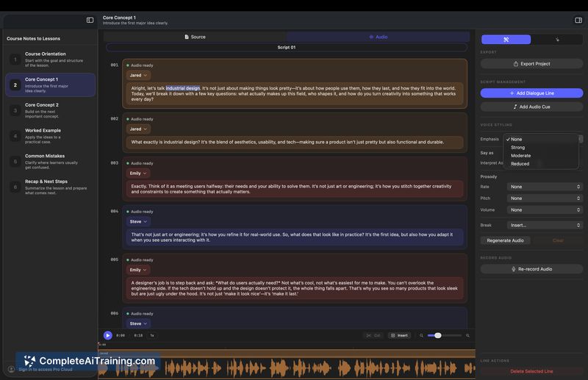The height and width of the screenshot is (380, 588).
Task: Click the Cut scissors button
Action: tap(373, 335)
